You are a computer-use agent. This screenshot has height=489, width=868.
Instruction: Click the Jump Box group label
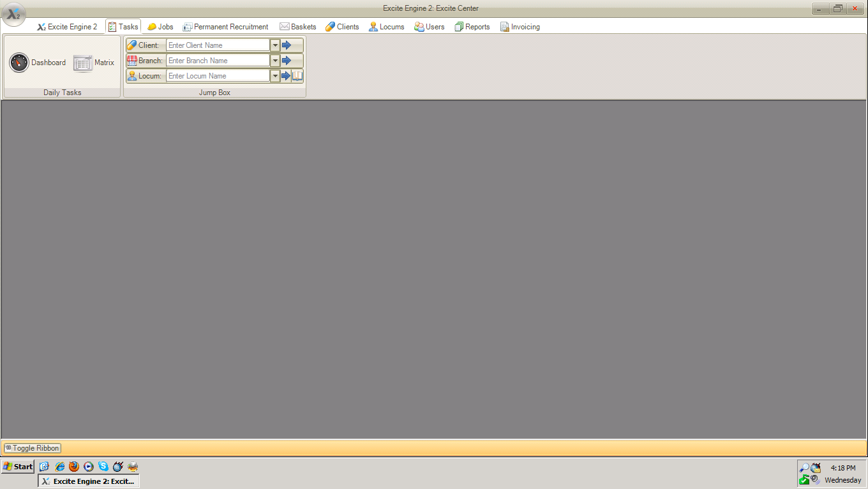click(214, 93)
